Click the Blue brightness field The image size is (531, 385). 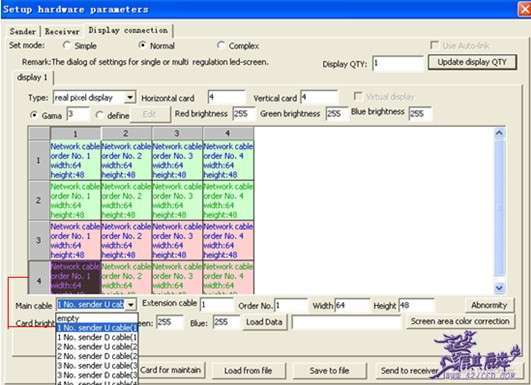point(420,113)
